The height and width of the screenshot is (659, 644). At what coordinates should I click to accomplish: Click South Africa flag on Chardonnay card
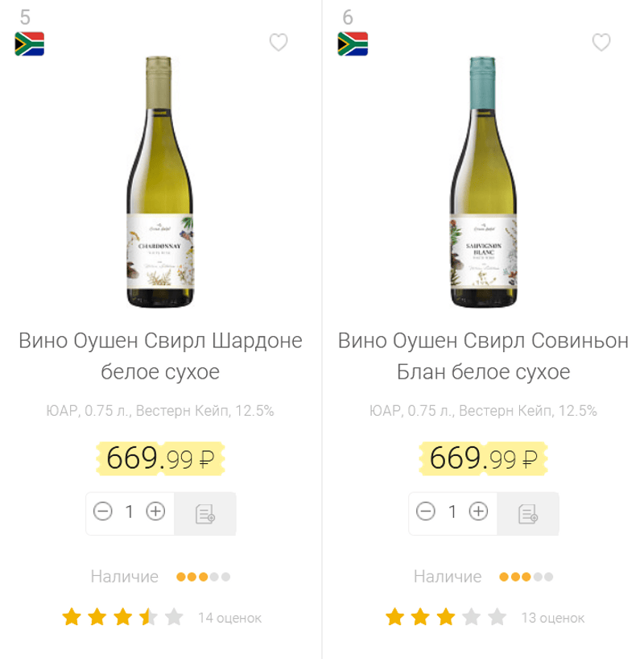30,44
